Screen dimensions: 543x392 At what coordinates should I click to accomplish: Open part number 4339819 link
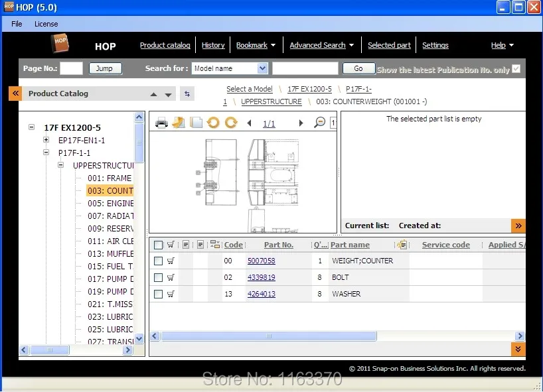(261, 277)
